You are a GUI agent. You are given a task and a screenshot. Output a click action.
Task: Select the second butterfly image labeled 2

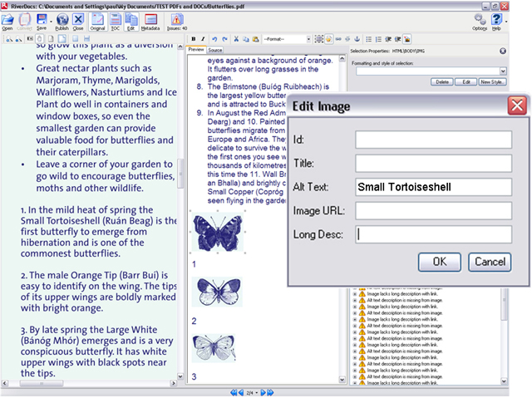click(217, 291)
